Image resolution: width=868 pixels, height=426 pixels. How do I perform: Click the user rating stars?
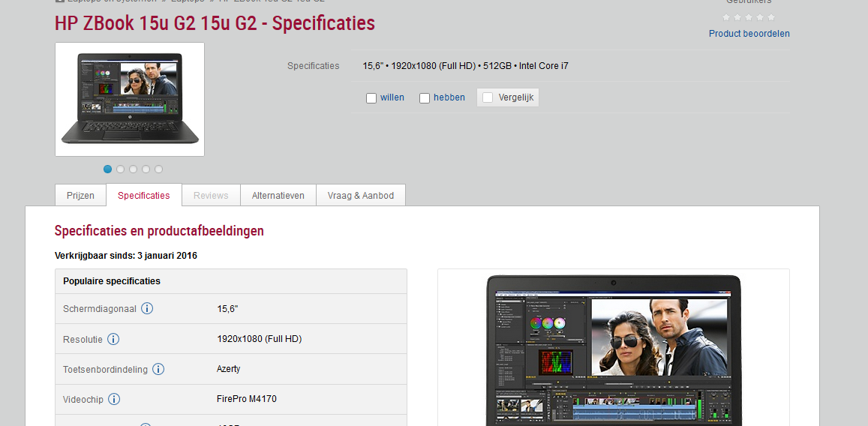pyautogui.click(x=749, y=17)
